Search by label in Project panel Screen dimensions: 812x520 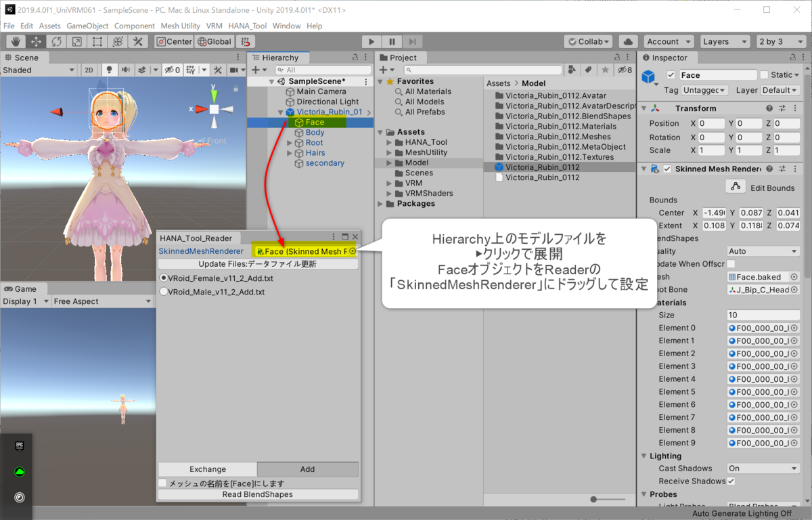click(589, 70)
